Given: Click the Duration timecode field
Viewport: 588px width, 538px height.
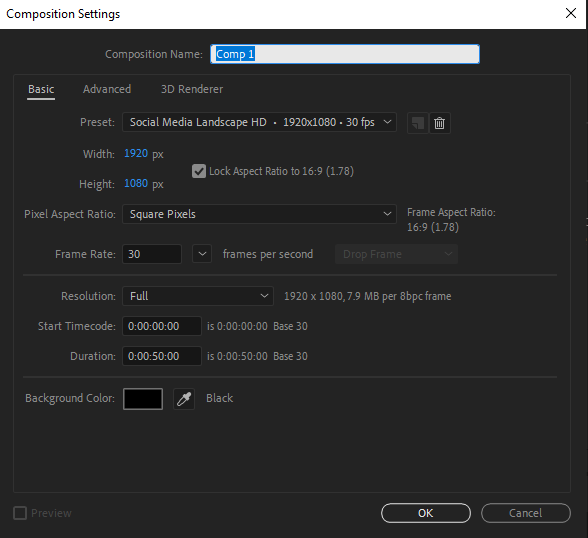Looking at the screenshot, I should pyautogui.click(x=162, y=356).
